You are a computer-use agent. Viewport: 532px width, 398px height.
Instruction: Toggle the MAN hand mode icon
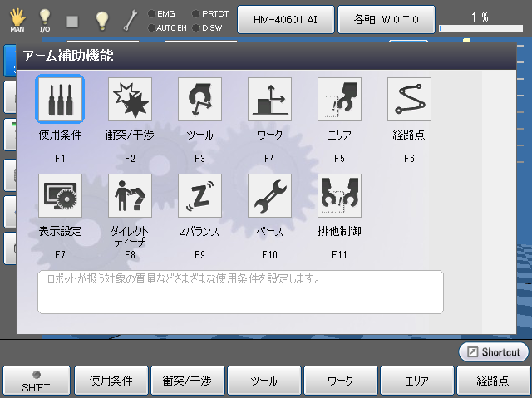pos(17,19)
